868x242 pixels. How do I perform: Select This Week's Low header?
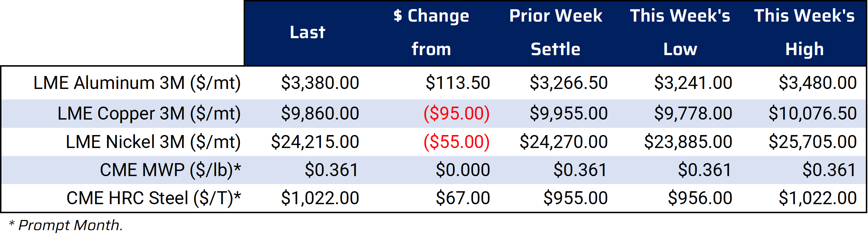680,32
